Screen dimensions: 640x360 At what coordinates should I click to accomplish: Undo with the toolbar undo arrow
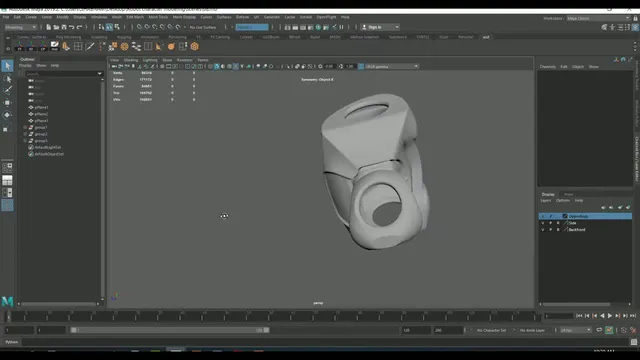tap(71, 27)
